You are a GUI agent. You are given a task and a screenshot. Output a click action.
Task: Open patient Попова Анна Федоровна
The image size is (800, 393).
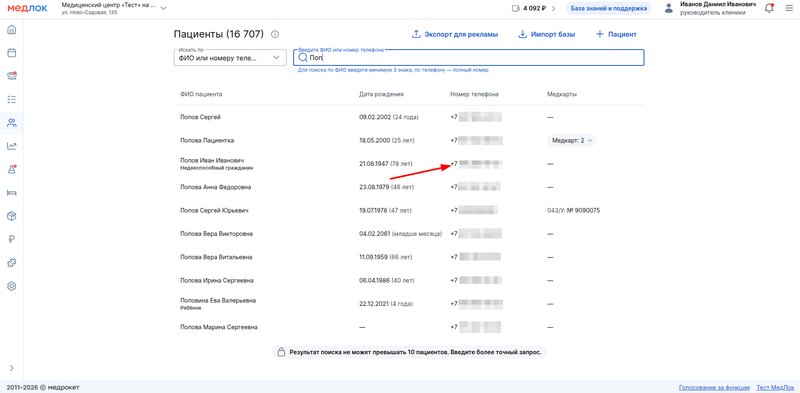tap(215, 187)
